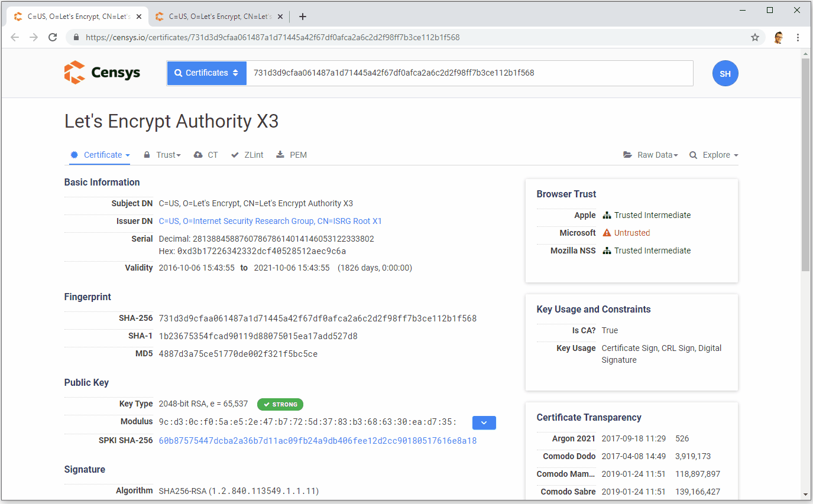Click the scrollbar up arrow

pyautogui.click(x=805, y=53)
